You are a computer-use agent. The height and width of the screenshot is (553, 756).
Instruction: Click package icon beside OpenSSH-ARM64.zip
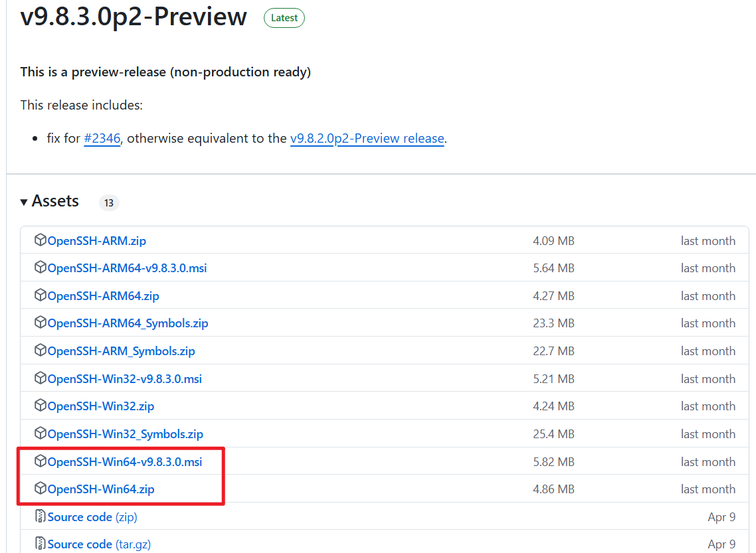40,295
